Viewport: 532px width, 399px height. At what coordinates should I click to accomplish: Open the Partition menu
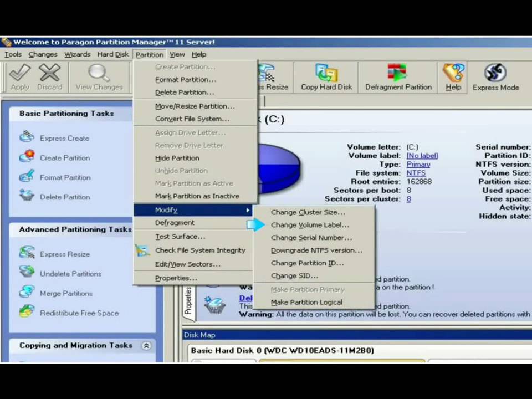(x=150, y=55)
